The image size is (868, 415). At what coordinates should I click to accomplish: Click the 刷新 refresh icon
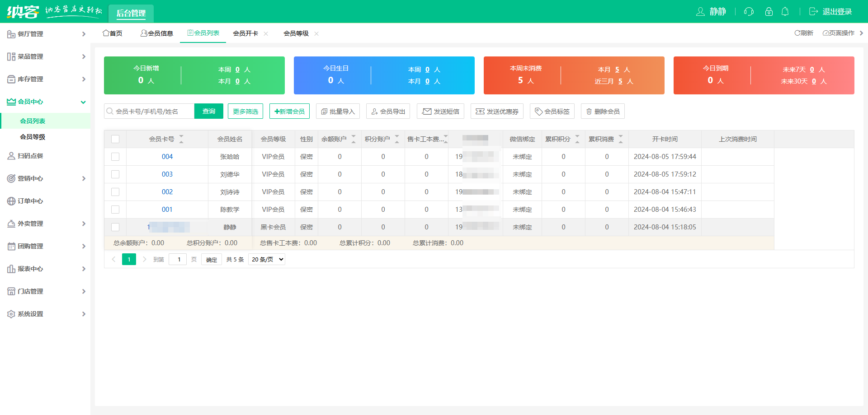coord(803,33)
